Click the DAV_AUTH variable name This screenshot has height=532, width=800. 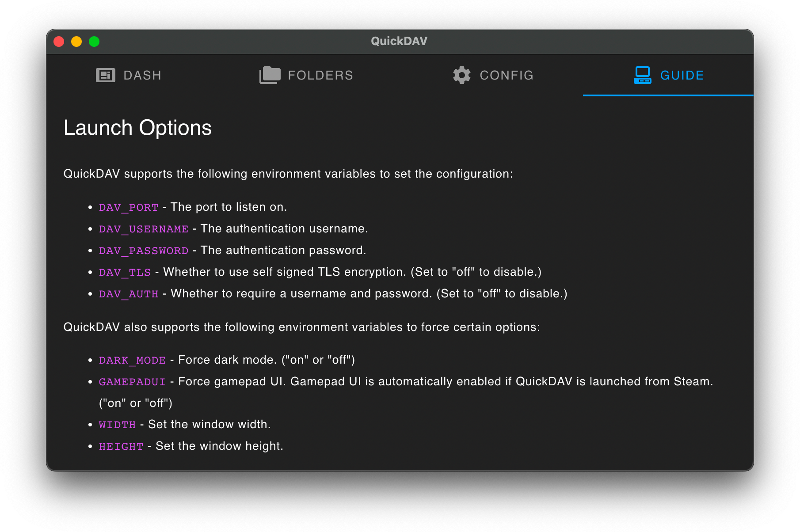coord(129,294)
